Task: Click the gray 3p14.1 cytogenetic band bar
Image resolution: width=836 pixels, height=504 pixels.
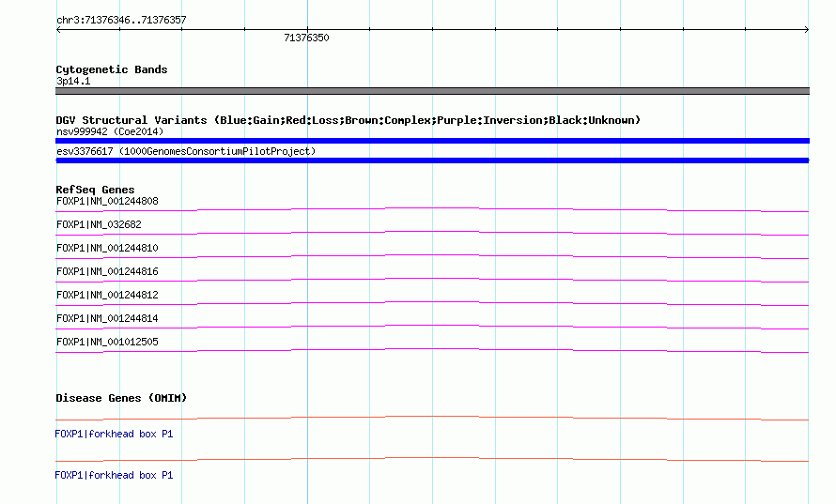Action: tap(432, 91)
